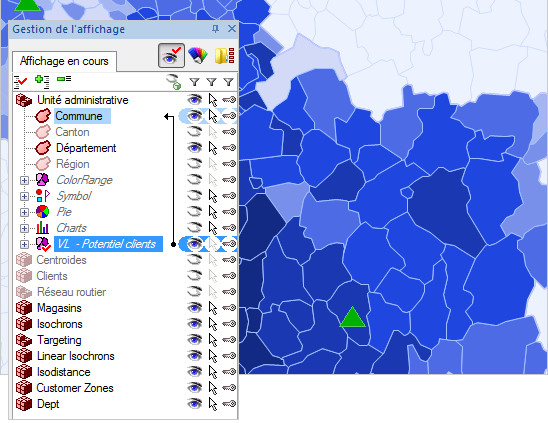The width and height of the screenshot is (548, 423).
Task: Open the color palette fan icon
Action: pos(197,56)
